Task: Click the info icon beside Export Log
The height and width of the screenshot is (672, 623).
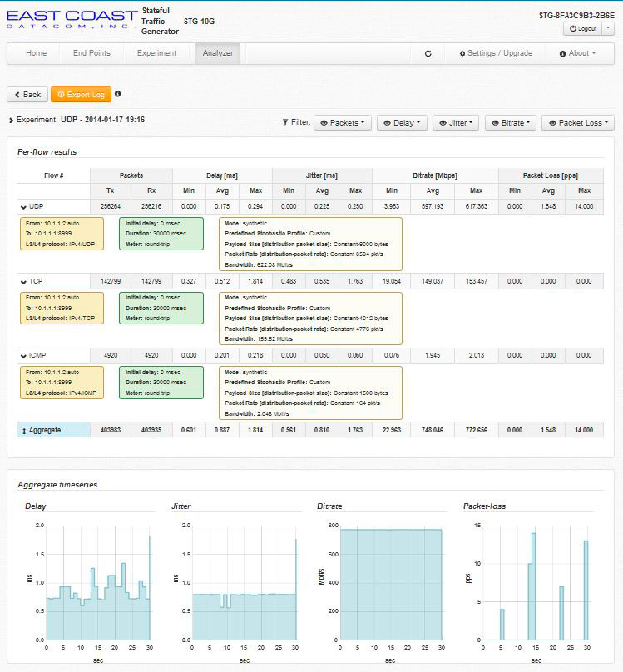Action: click(x=117, y=94)
